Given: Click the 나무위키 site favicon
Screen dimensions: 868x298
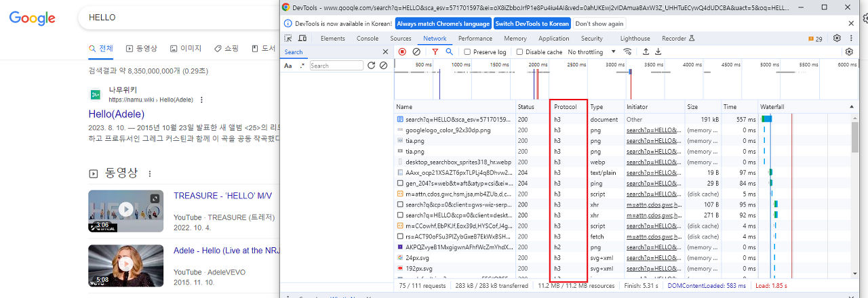Looking at the screenshot, I should pyautogui.click(x=96, y=94).
